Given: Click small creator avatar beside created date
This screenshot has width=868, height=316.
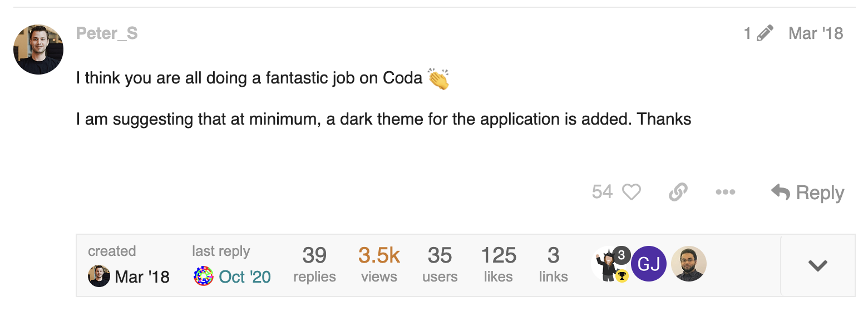Looking at the screenshot, I should point(99,276).
